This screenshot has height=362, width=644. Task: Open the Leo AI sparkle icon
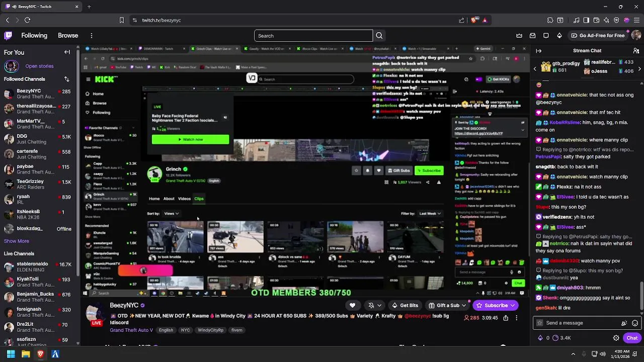click(x=606, y=20)
